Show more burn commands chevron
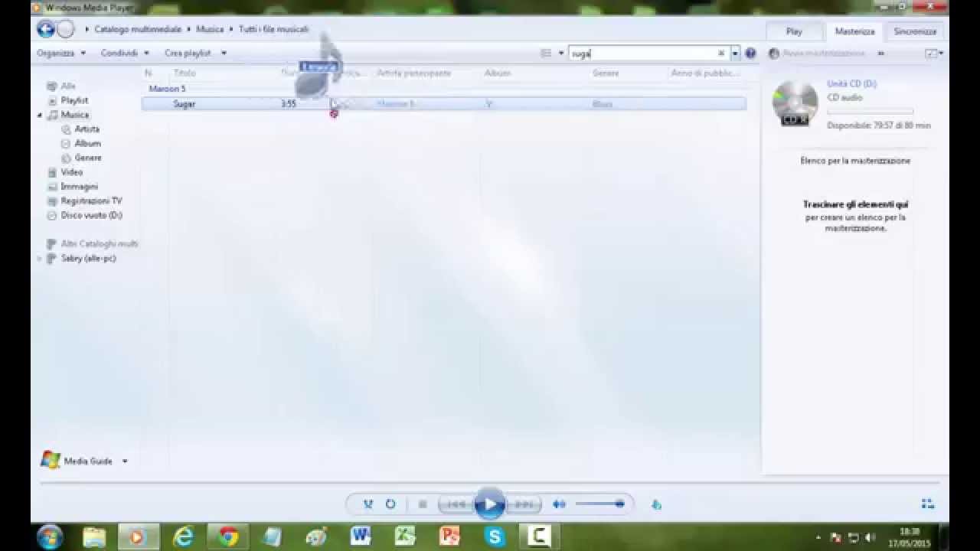This screenshot has height=551, width=980. click(880, 54)
